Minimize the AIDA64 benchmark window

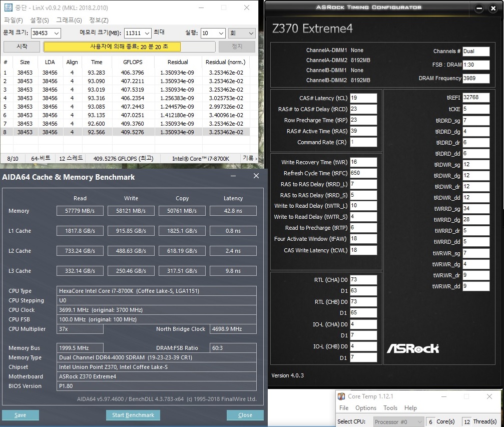click(233, 176)
